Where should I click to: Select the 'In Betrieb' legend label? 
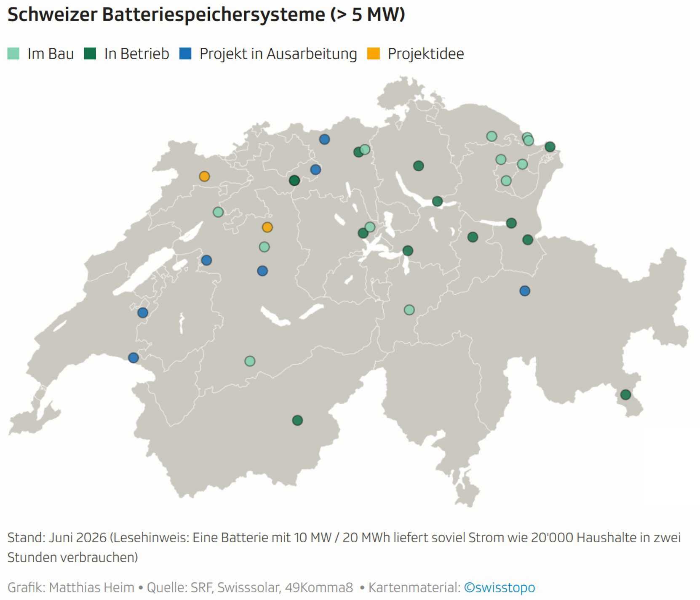point(136,54)
